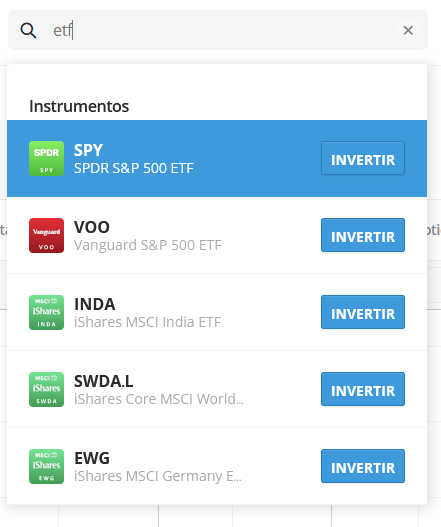
Task: Open the Vanguard VOO logo icon
Action: [46, 235]
